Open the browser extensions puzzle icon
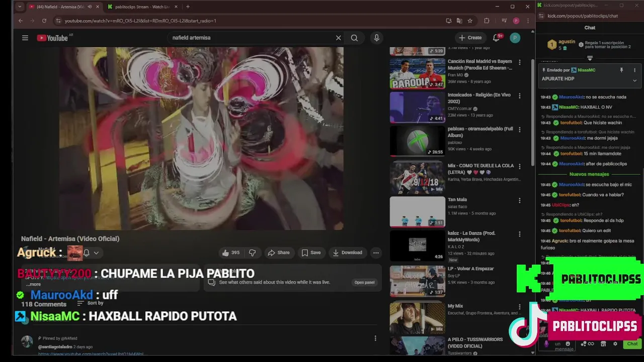 [x=487, y=21]
